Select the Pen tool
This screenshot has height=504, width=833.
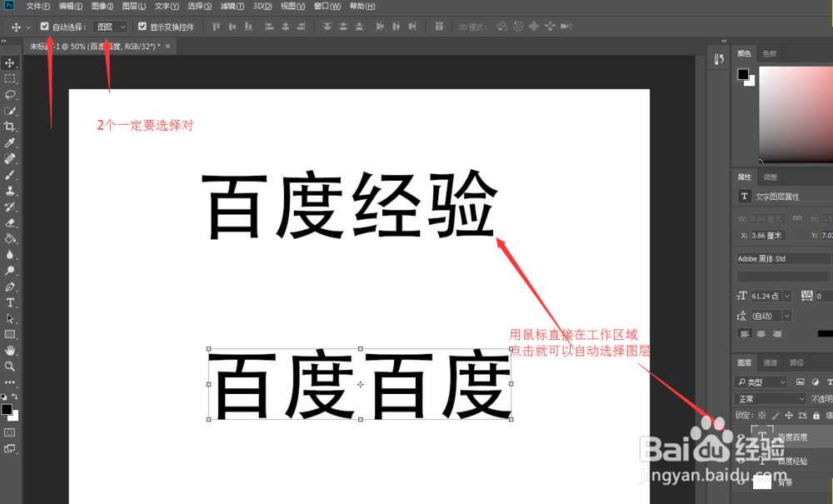(9, 287)
